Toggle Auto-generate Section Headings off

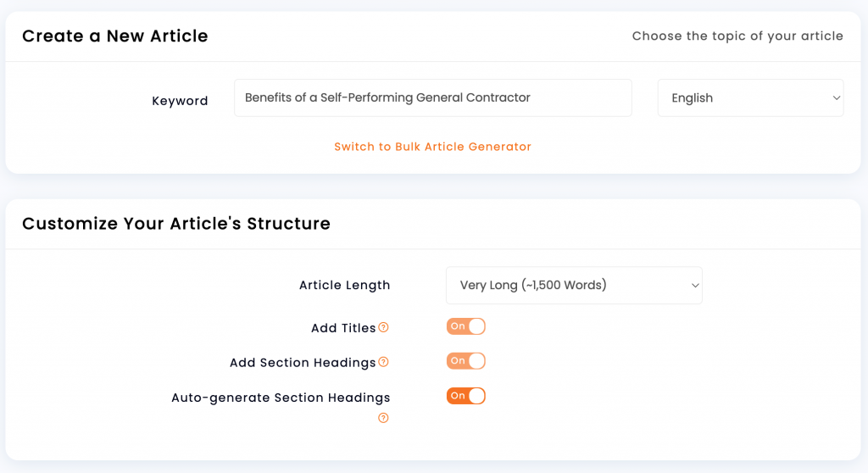click(x=466, y=396)
